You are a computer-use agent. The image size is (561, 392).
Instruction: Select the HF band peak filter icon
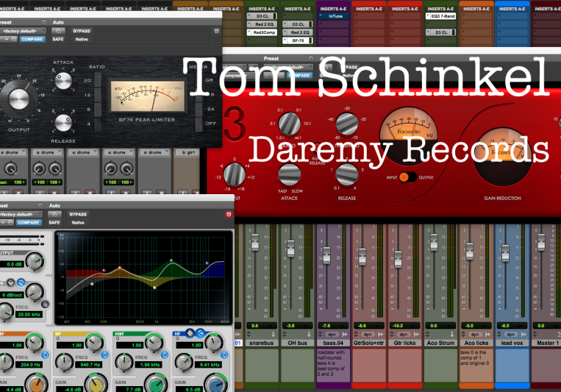tap(190, 333)
